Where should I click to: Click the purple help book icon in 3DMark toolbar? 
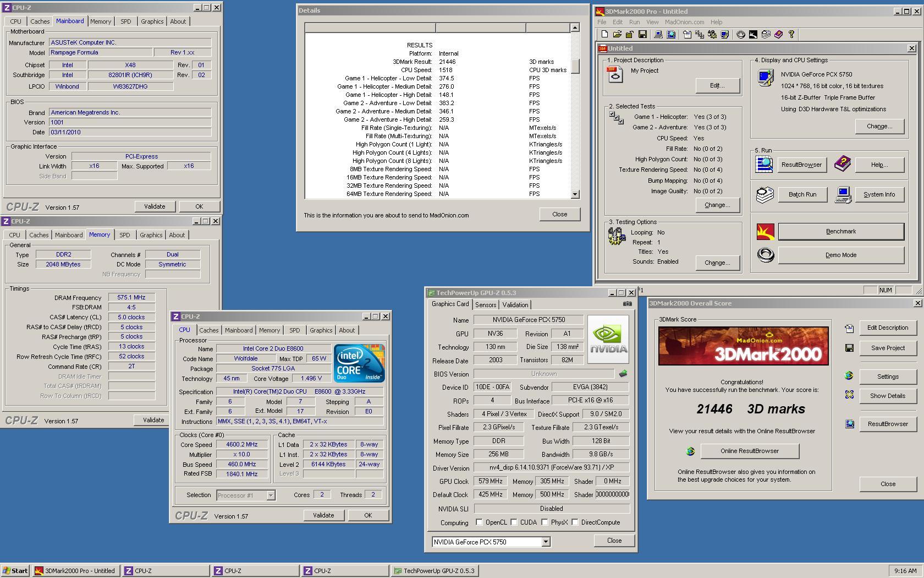779,34
